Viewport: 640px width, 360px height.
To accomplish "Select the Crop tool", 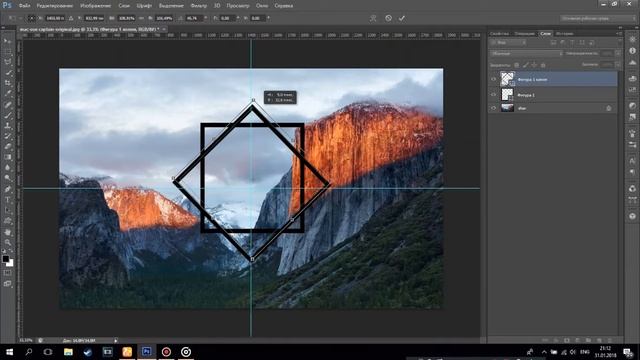I will (x=7, y=83).
